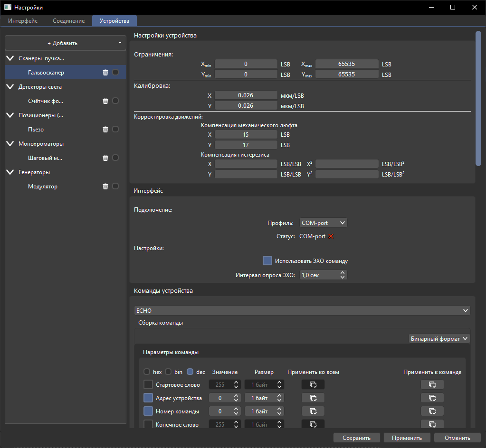Image resolution: width=486 pixels, height=448 pixels.
Task: Delete the Гальвосканер device via trash icon
Action: tap(105, 73)
